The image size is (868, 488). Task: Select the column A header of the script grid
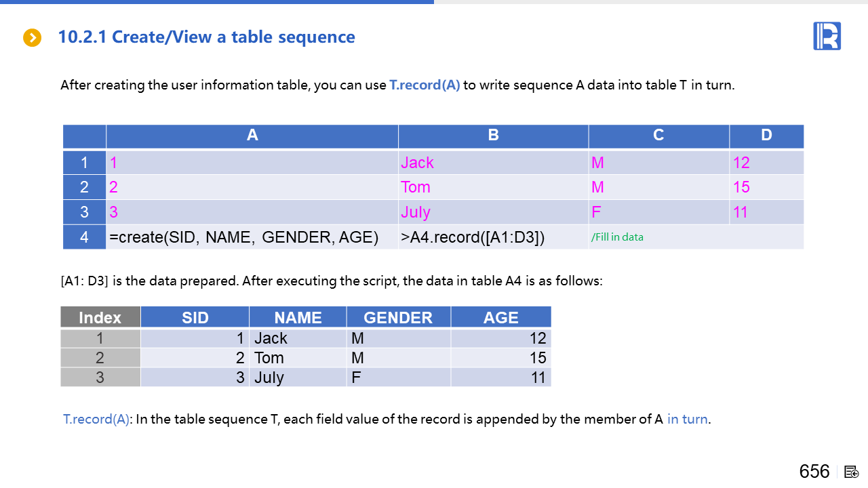[x=252, y=136]
